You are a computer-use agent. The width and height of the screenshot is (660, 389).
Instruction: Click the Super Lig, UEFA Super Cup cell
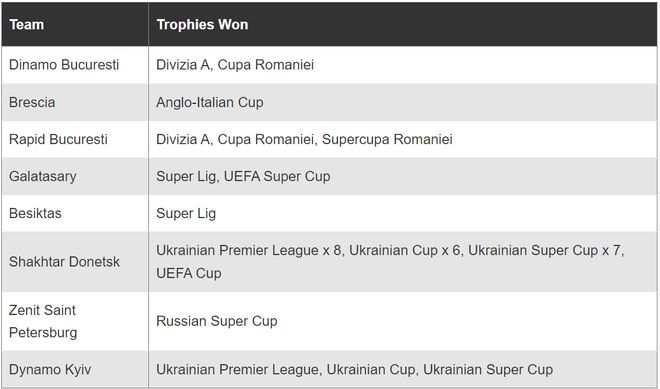[x=403, y=176]
